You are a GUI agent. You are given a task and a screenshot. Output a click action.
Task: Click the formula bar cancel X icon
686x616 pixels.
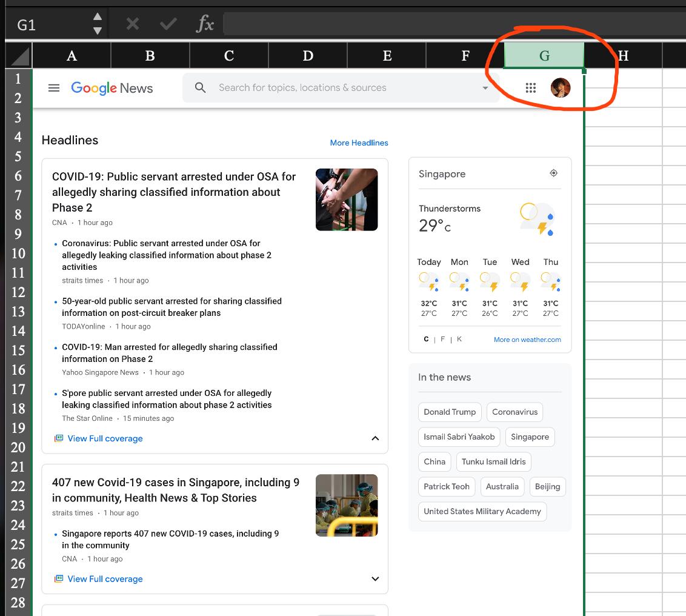[x=133, y=24]
